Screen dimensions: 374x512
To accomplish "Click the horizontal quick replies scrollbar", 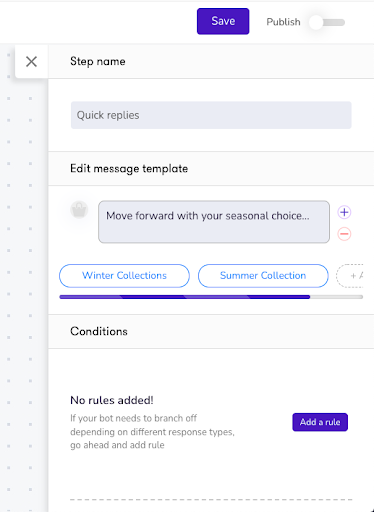I will click(185, 297).
